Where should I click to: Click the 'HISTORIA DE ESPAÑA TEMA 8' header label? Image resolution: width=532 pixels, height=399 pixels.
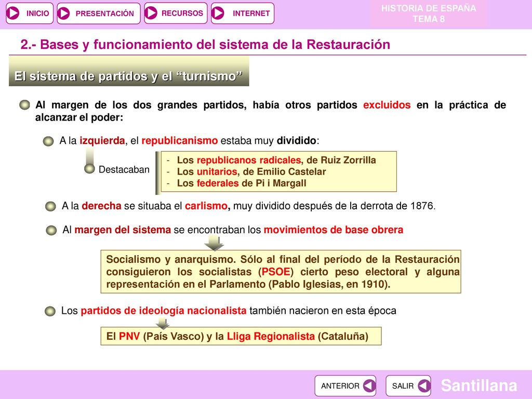(x=429, y=14)
